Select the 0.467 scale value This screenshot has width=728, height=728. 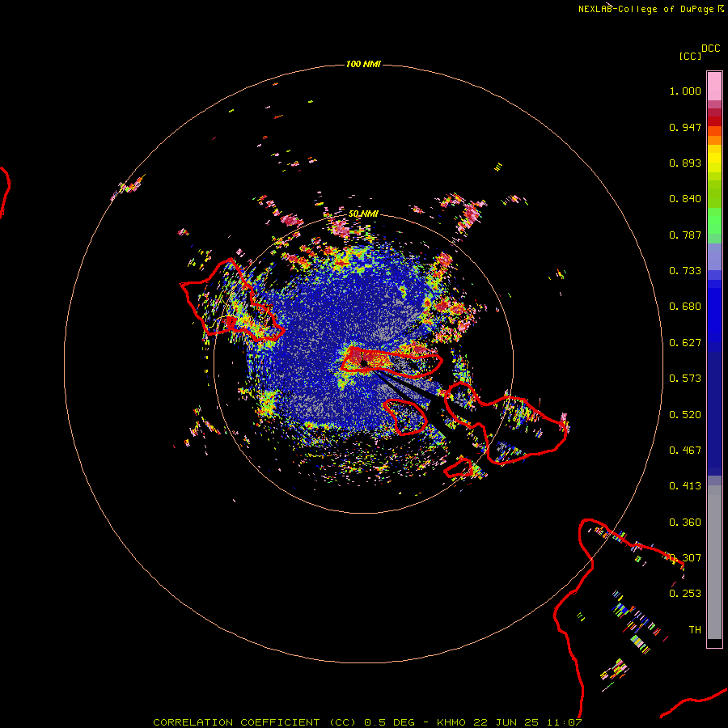pyautogui.click(x=685, y=451)
